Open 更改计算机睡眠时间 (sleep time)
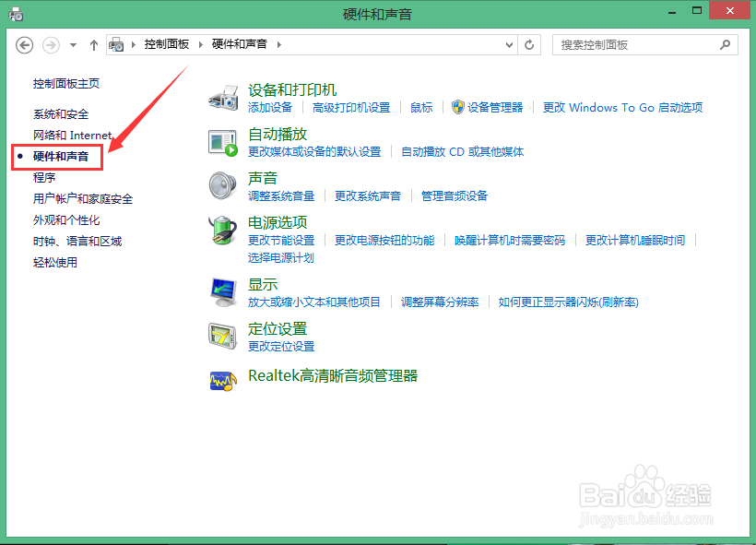Screen dimensions: 756x545 (635, 241)
